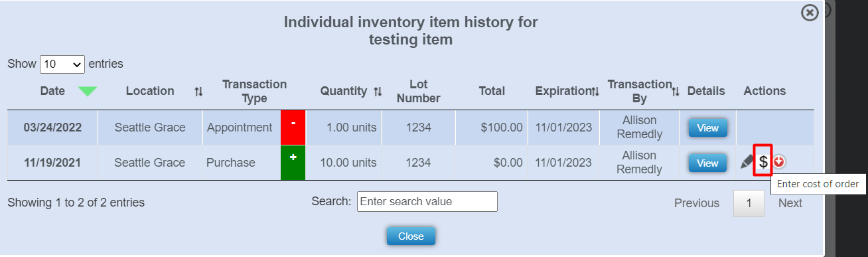Select page 1 in pagination

point(749,203)
